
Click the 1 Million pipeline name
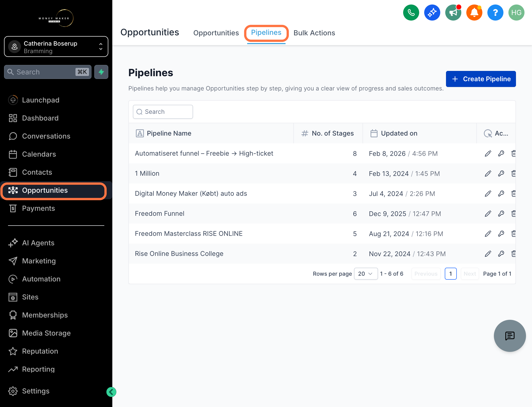pos(147,173)
